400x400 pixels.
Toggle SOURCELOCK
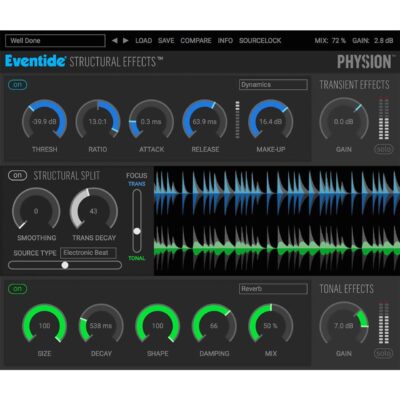(x=260, y=41)
